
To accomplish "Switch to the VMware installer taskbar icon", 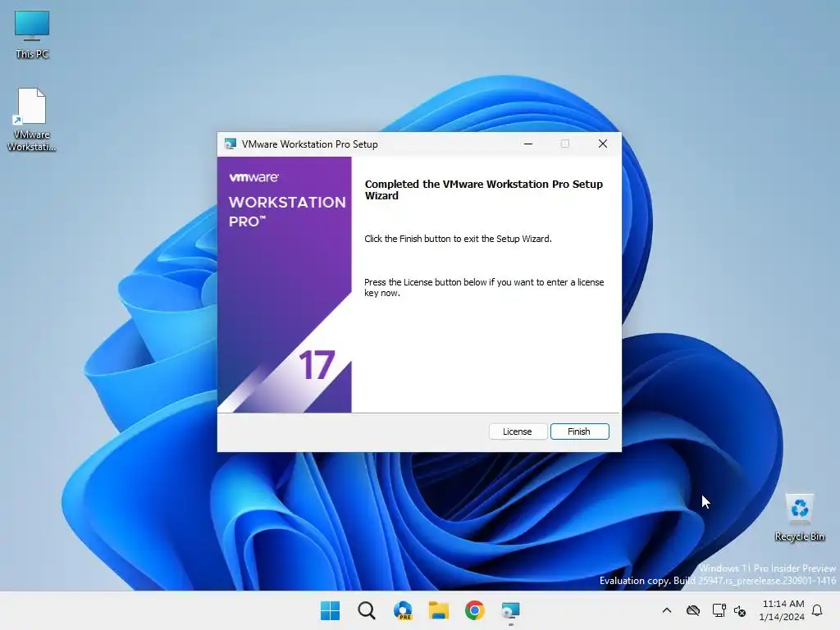I will pos(510,610).
